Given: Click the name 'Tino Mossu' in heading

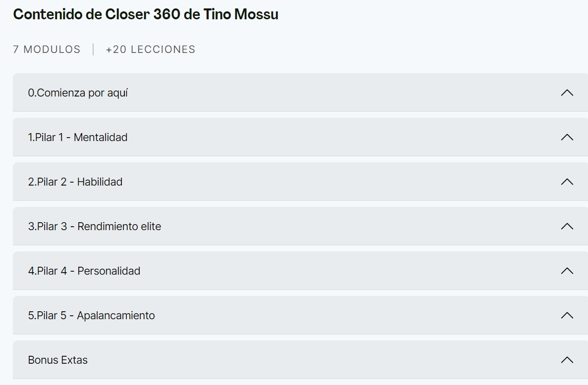Looking at the screenshot, I should (x=240, y=14).
